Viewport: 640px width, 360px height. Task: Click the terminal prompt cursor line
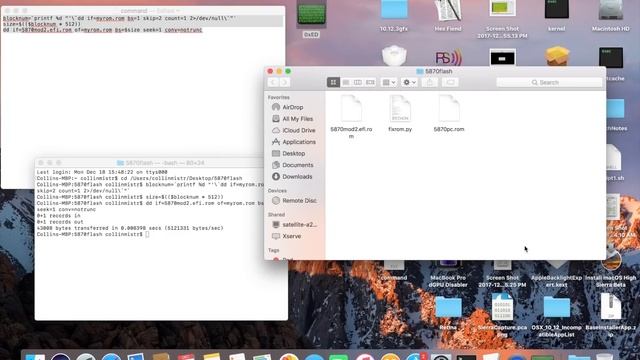pyautogui.click(x=93, y=234)
